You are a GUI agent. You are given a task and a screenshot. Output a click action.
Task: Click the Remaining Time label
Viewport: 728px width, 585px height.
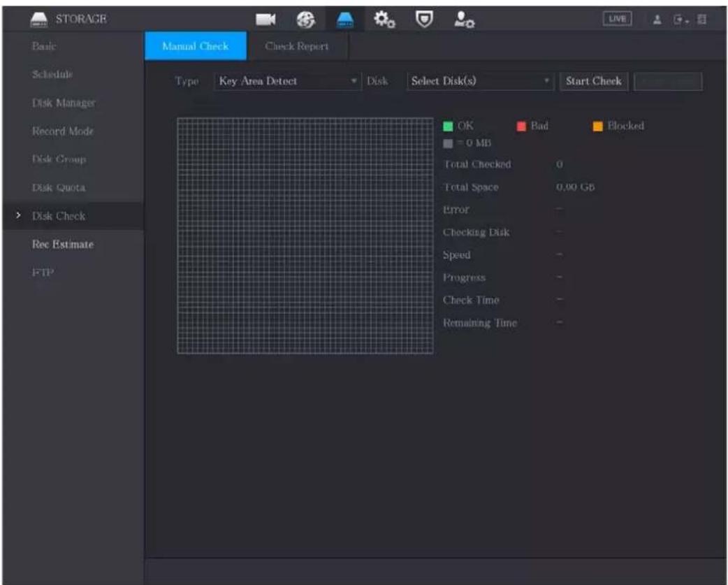479,323
